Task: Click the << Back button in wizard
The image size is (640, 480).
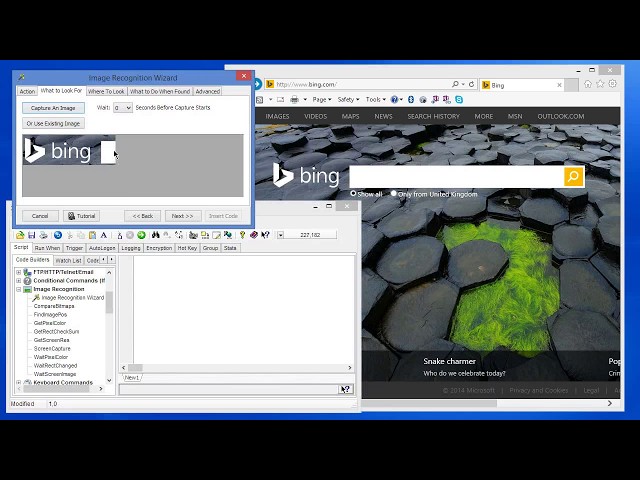Action: 142,216
